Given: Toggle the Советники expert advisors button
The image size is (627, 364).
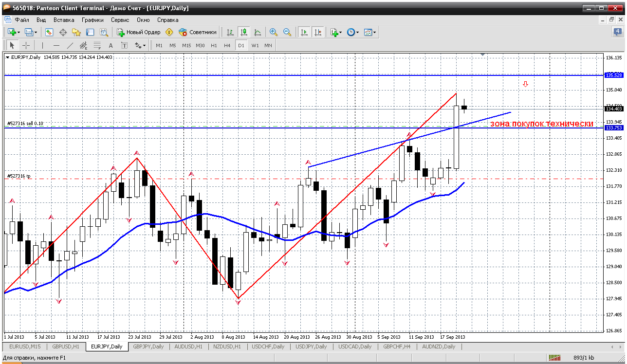Looking at the screenshot, I should [x=198, y=32].
